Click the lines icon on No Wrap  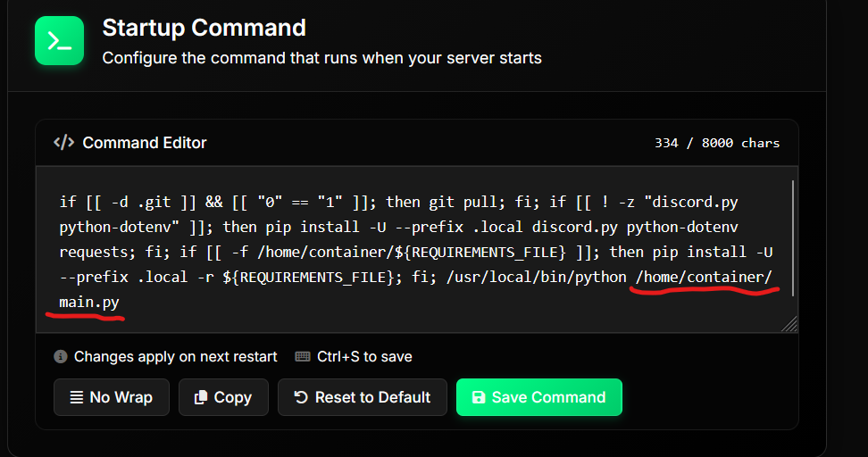pyautogui.click(x=77, y=397)
